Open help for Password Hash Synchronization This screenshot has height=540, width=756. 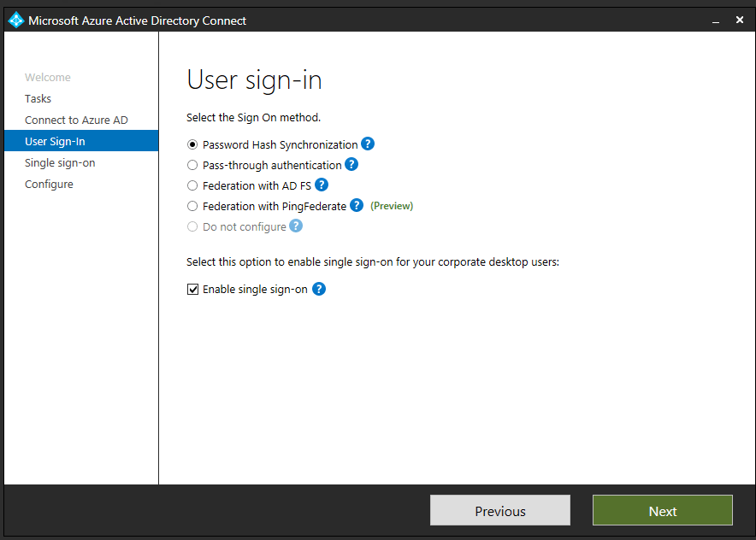click(368, 144)
